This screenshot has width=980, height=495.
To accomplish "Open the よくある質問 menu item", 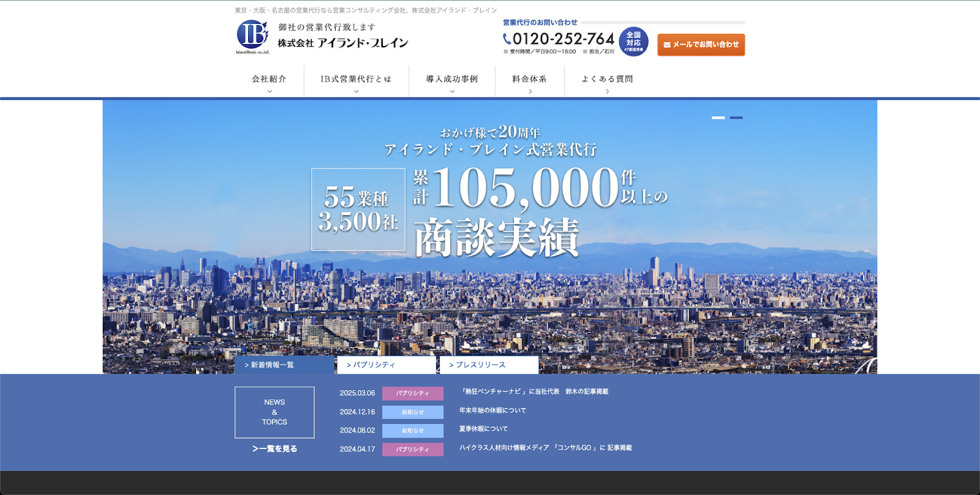I will tap(607, 80).
